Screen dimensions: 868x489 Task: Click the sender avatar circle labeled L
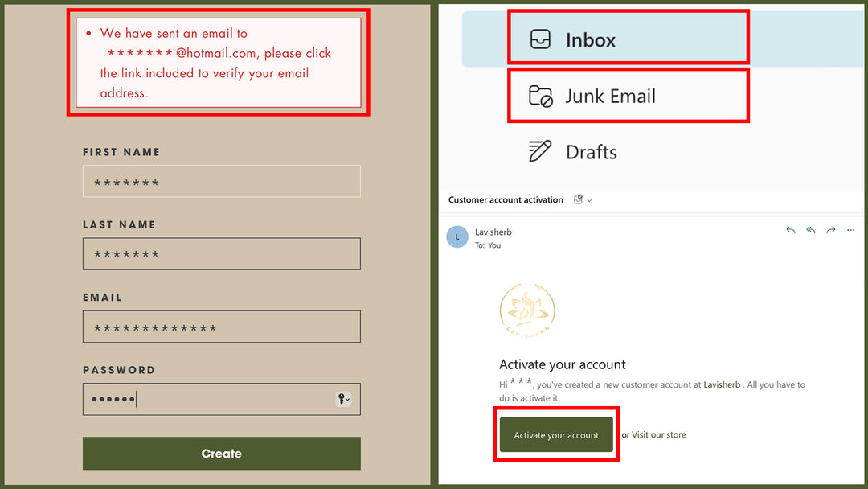[457, 237]
